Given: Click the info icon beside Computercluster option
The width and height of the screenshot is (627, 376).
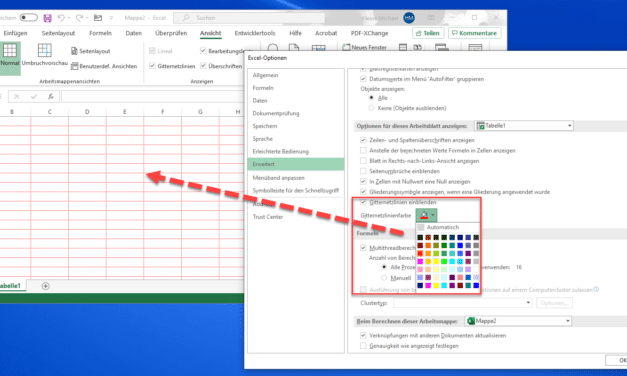Looking at the screenshot, I should (x=596, y=289).
